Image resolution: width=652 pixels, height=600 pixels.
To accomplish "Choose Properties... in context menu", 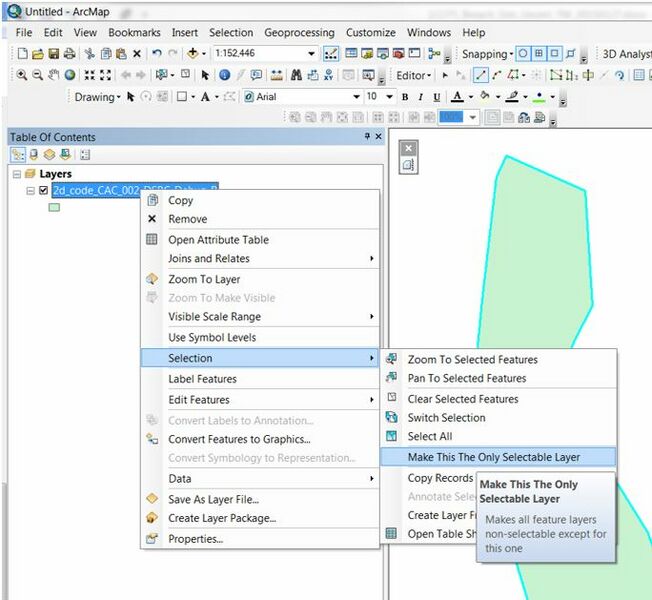I will pyautogui.click(x=260, y=539).
